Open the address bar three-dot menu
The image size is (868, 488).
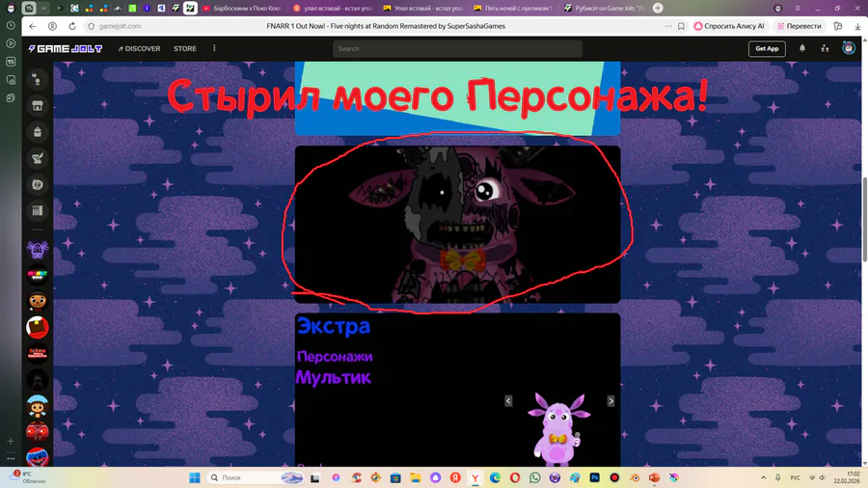[x=668, y=26]
